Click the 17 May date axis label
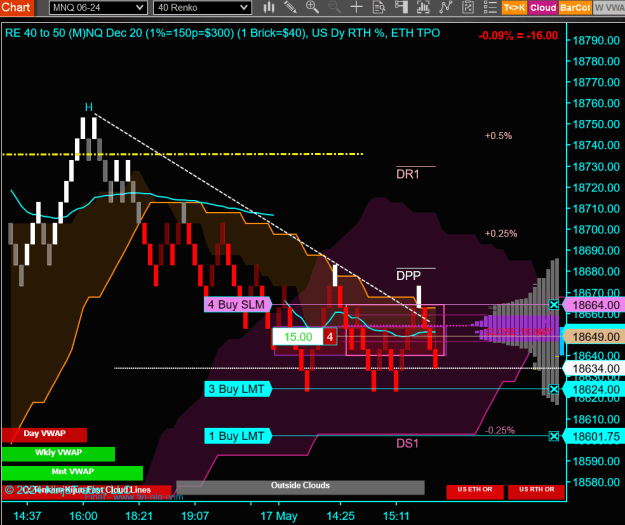The image size is (625, 525). coord(279,516)
